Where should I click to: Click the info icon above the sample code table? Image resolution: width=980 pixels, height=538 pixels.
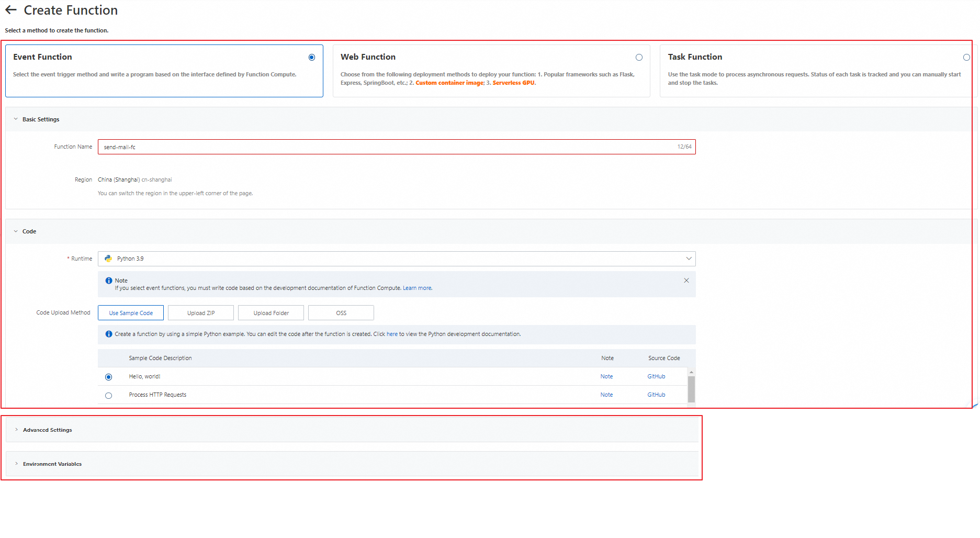tap(109, 334)
